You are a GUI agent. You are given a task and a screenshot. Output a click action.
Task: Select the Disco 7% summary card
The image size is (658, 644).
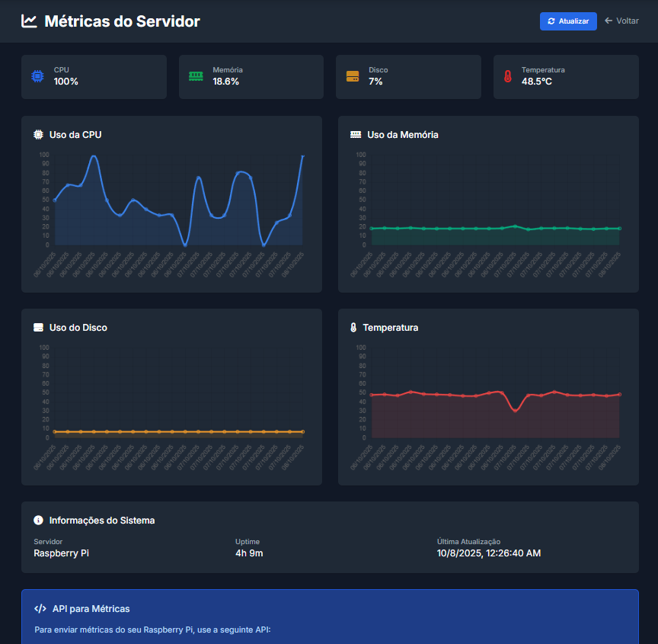click(x=408, y=76)
